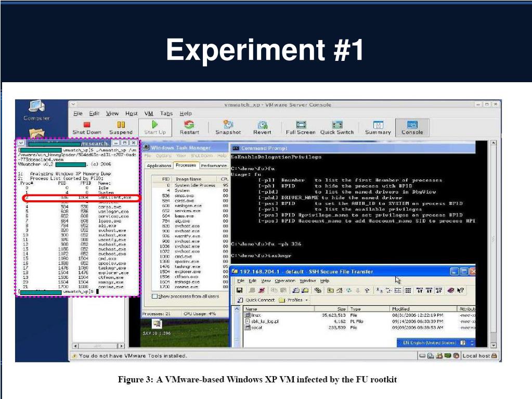Click the Start Up toolbar button
The image size is (532, 399).
pyautogui.click(x=155, y=128)
